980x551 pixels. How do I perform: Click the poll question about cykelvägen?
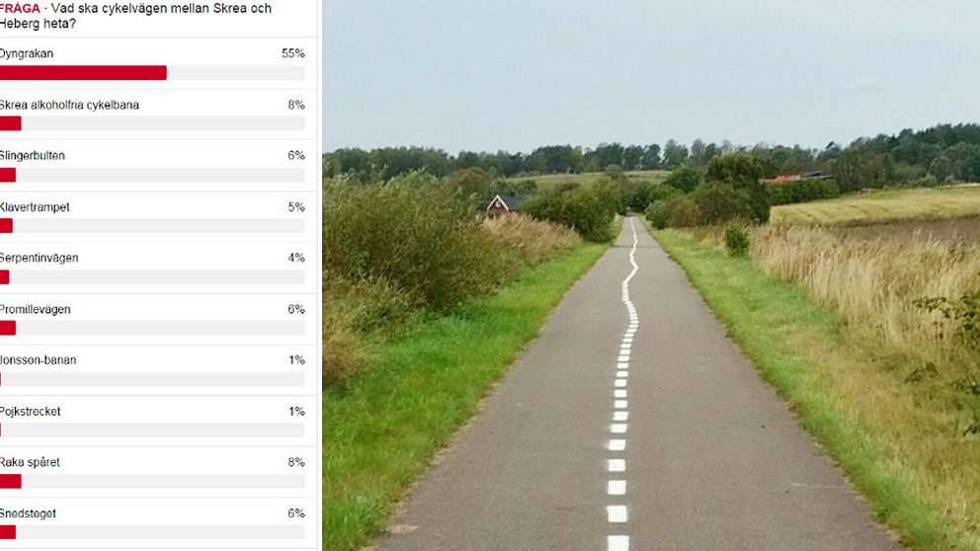tap(135, 16)
